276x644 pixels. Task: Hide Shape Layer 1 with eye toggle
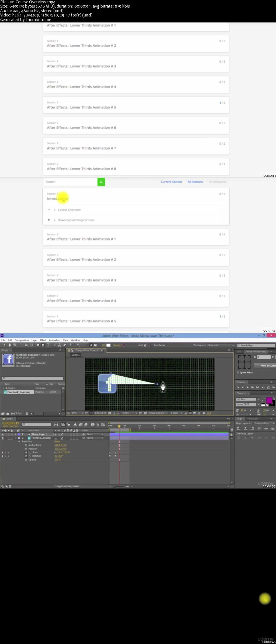[x=3, y=434]
